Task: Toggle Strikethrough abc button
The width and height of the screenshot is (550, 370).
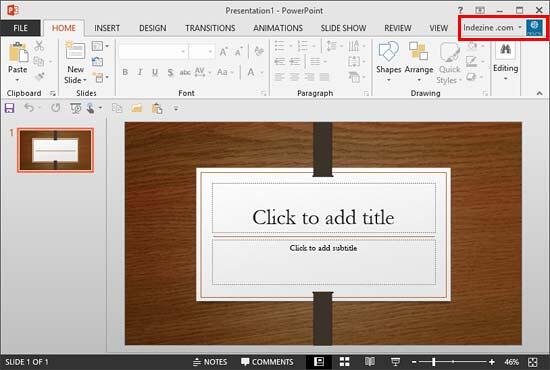Action: [x=185, y=72]
